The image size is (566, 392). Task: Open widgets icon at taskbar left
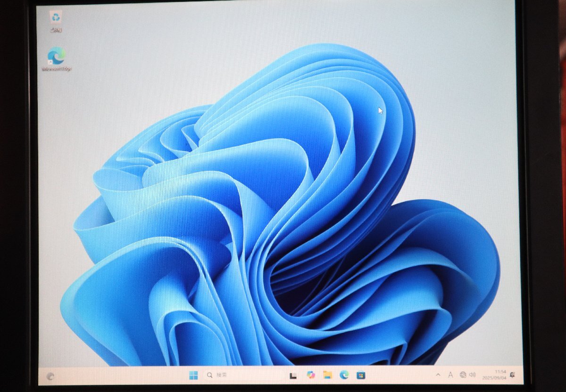(x=50, y=376)
